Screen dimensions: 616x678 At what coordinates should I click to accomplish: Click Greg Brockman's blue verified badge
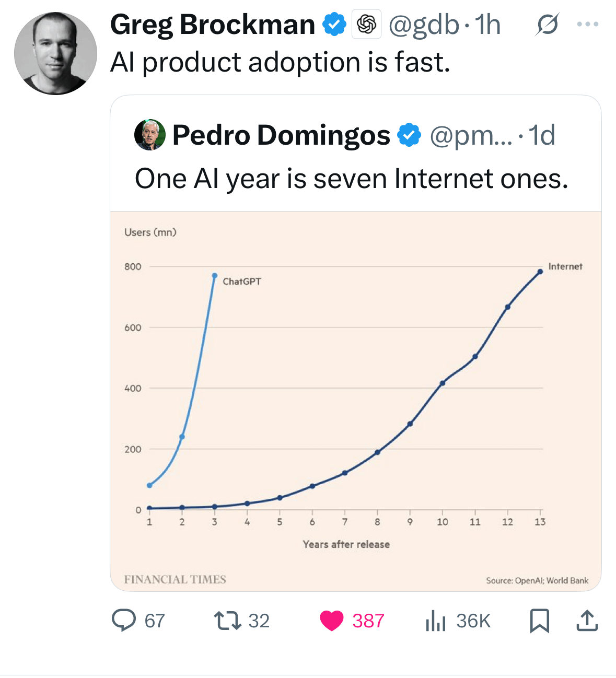coord(334,25)
